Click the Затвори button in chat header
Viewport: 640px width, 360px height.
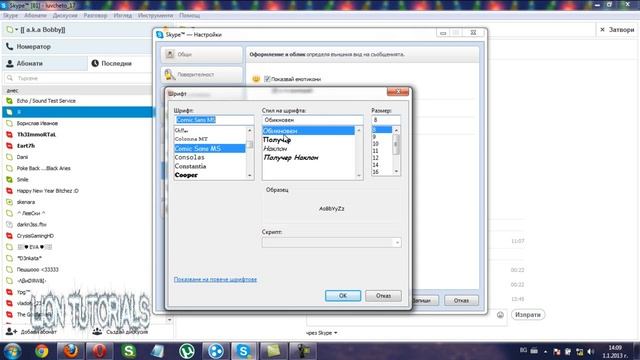click(617, 30)
